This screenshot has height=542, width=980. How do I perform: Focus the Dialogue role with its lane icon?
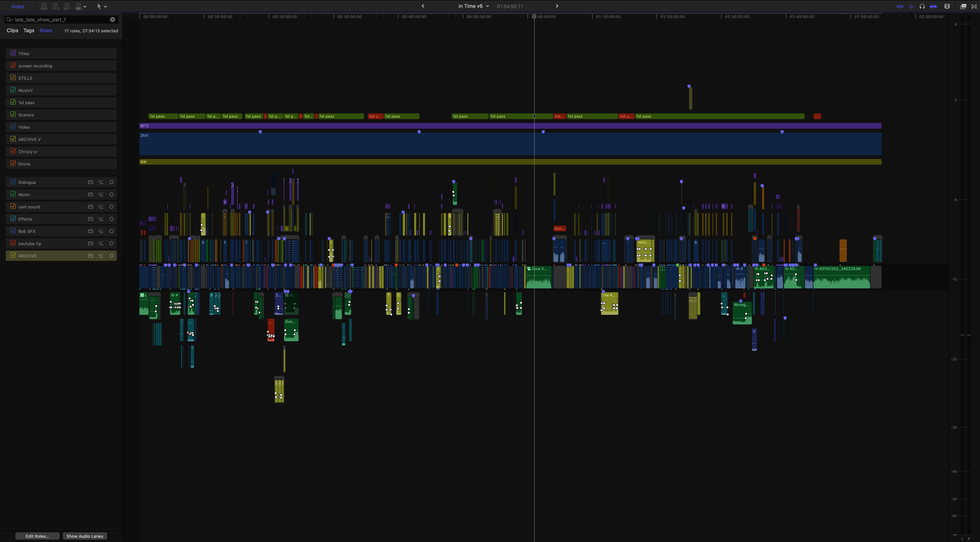[90, 182]
